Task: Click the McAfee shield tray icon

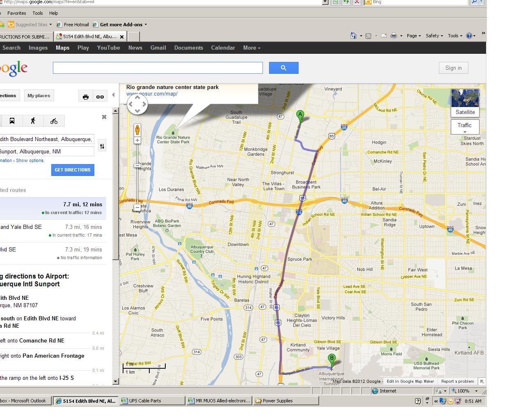Action: pos(458,401)
